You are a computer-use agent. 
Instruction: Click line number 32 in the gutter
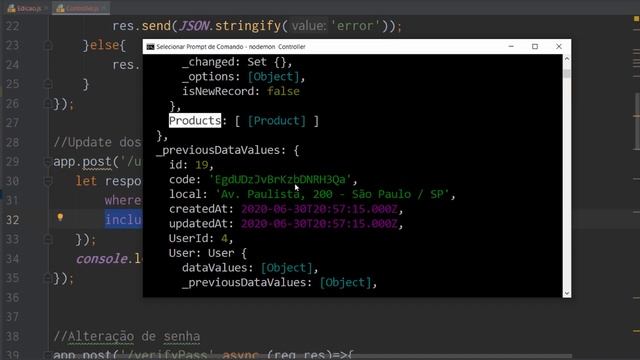tap(13, 220)
